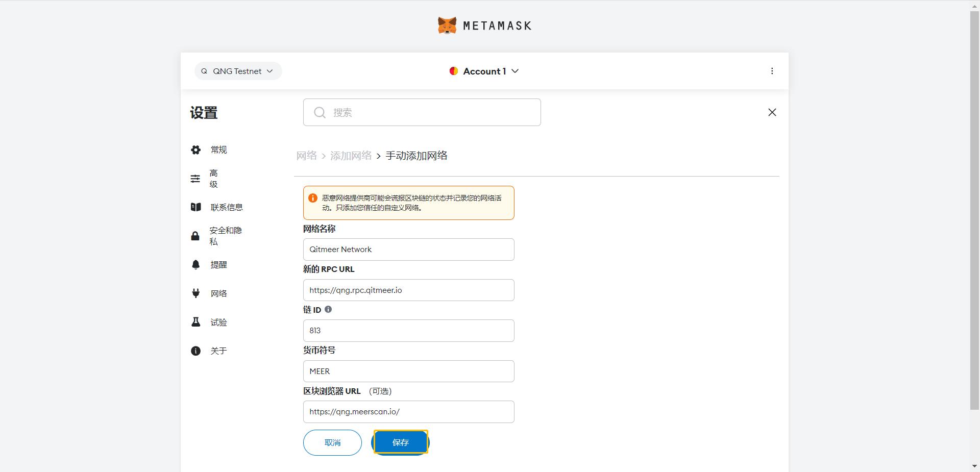Click the 试验 flask icon
This screenshot has height=472, width=980.
point(195,322)
